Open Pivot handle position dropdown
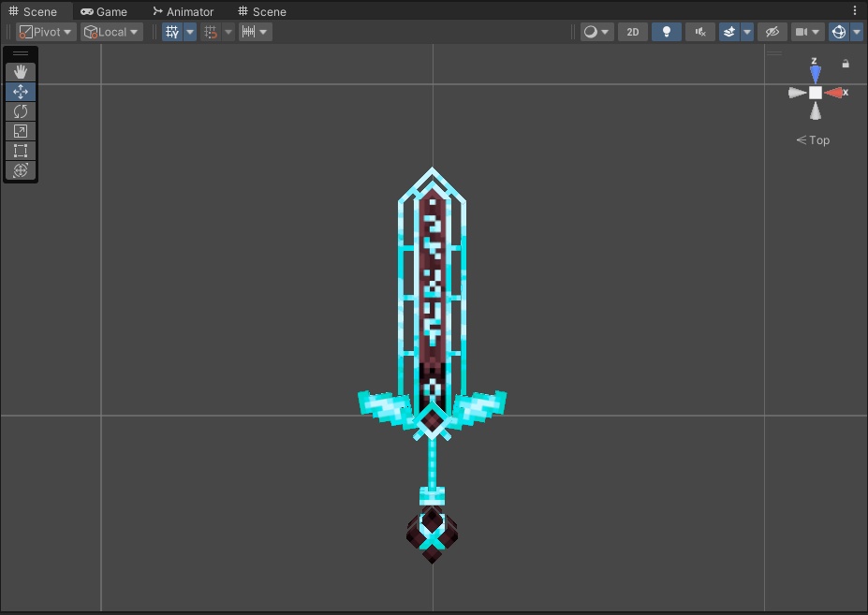This screenshot has height=615, width=868. (46, 32)
